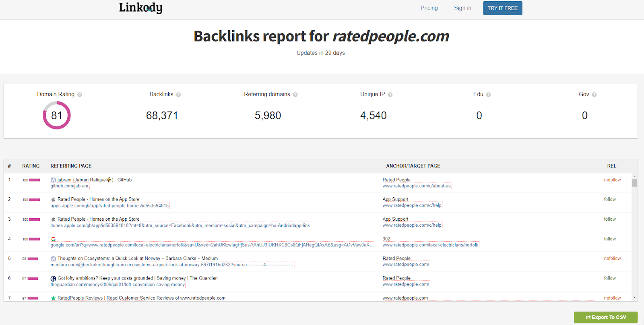The image size is (644, 325).
Task: Open the www.ratedpeople.com/c/about-us target link
Action: pyautogui.click(x=417, y=186)
